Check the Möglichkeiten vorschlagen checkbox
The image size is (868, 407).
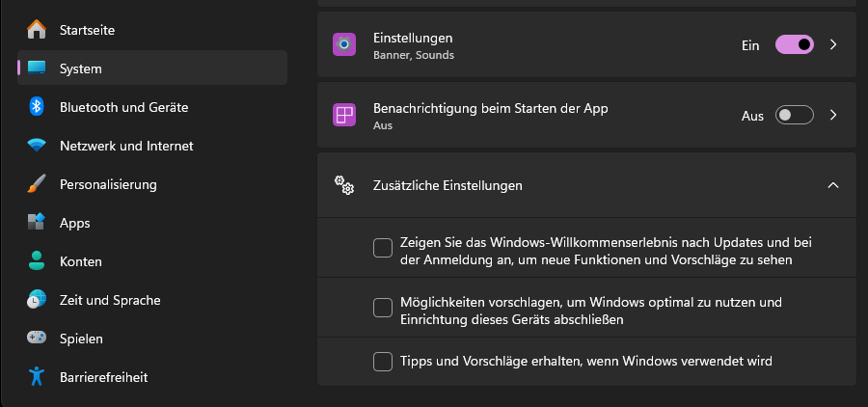tap(383, 309)
